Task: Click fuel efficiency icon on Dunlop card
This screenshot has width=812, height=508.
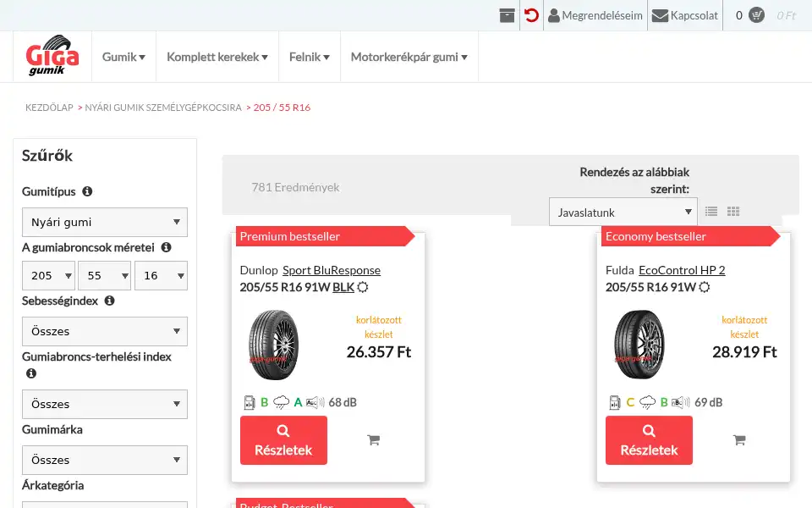Action: point(250,402)
